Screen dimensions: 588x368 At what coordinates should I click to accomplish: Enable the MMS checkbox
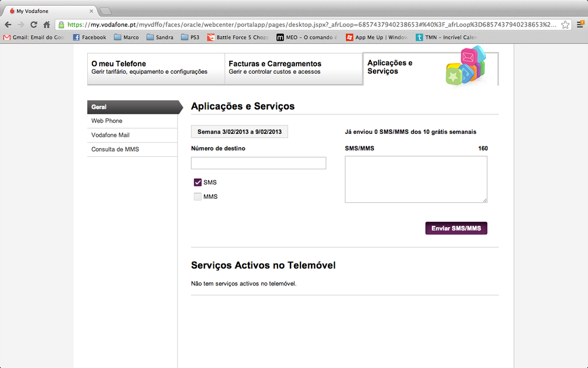[x=197, y=196]
